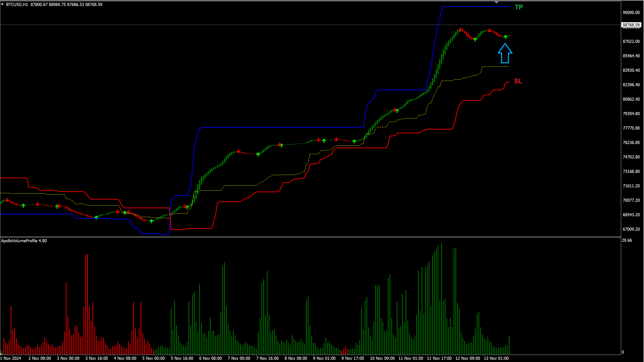Click price level 87022.00 on the scale
The height and width of the screenshot is (362, 644).
[631, 42]
